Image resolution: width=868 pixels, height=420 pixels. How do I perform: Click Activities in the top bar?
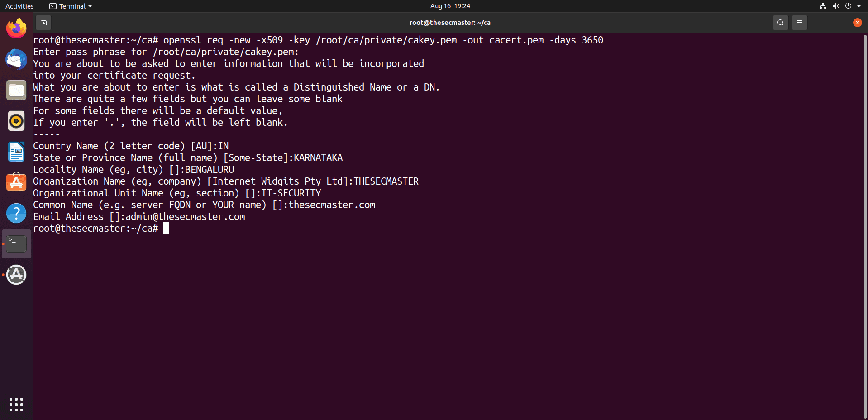click(19, 6)
